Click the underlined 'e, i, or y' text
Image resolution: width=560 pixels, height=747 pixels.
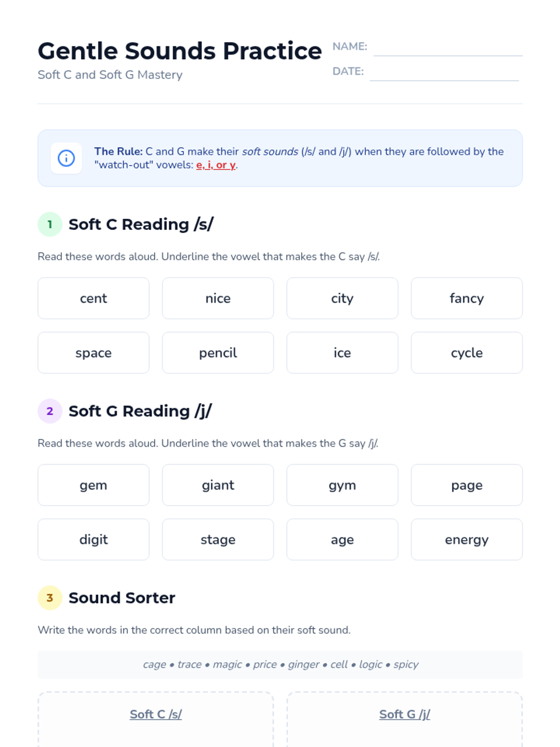tap(216, 165)
